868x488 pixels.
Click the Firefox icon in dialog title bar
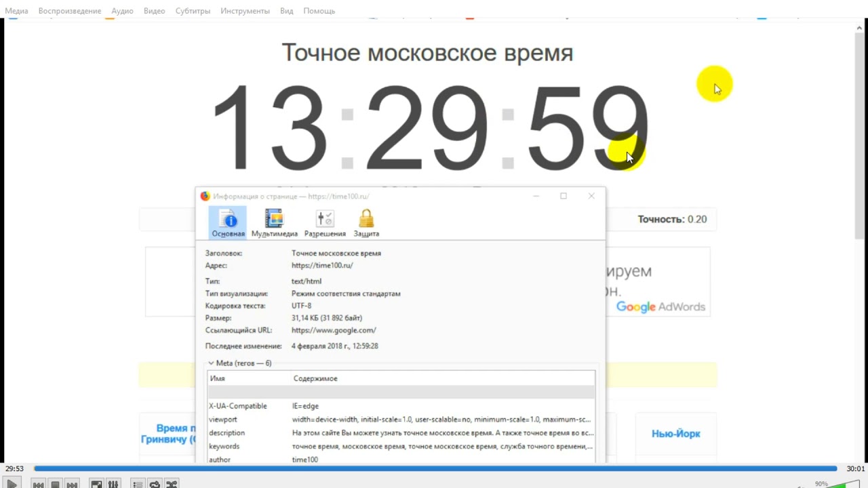click(205, 197)
